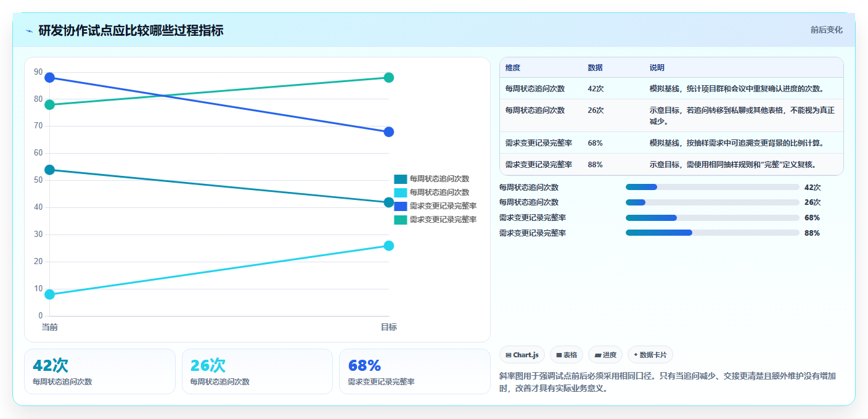The image size is (868, 419).
Task: Click the 88% progress bar
Action: pos(712,233)
